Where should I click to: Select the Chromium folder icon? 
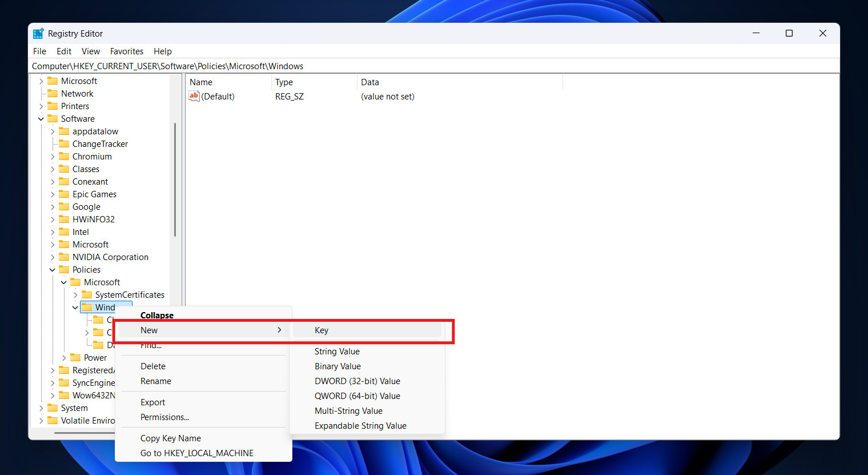click(x=64, y=156)
